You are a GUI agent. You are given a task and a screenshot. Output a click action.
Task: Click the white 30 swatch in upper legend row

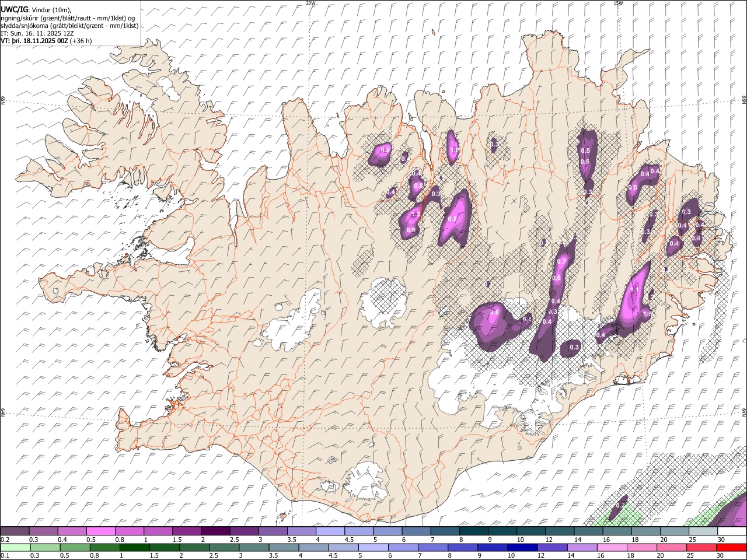pyautogui.click(x=732, y=531)
